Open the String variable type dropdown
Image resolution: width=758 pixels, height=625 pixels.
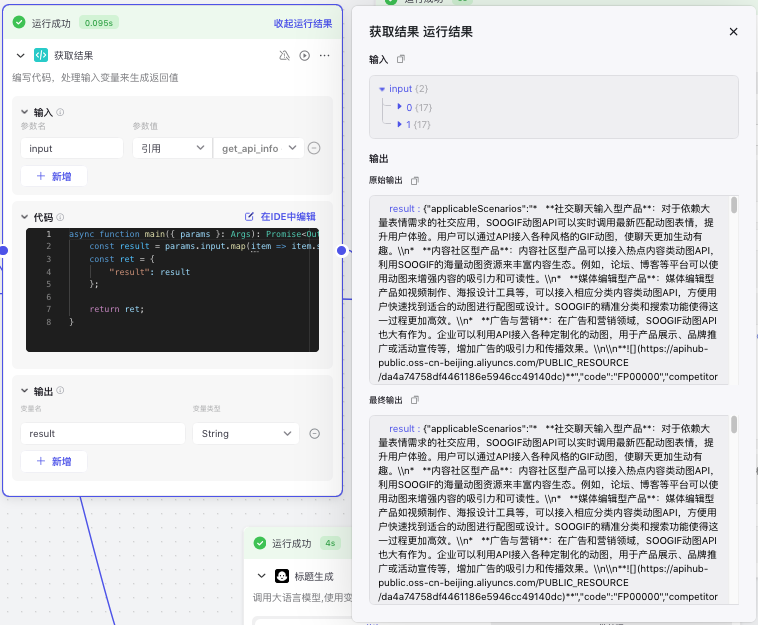(245, 433)
